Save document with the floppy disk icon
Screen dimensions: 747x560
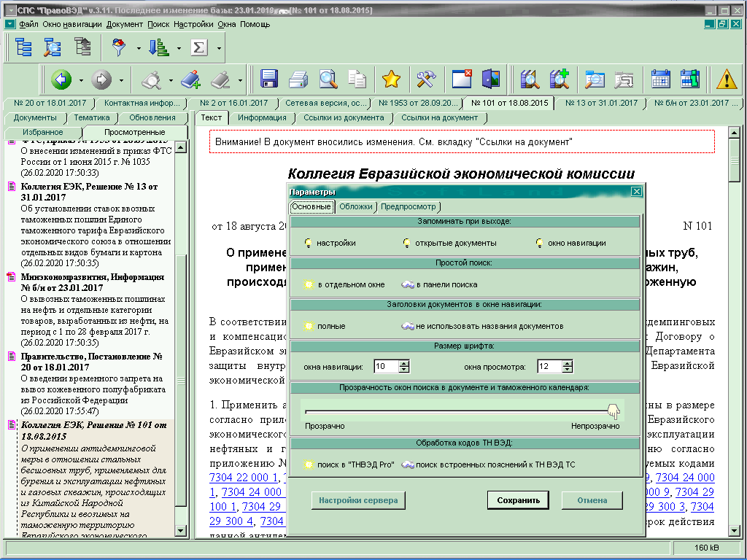click(269, 79)
